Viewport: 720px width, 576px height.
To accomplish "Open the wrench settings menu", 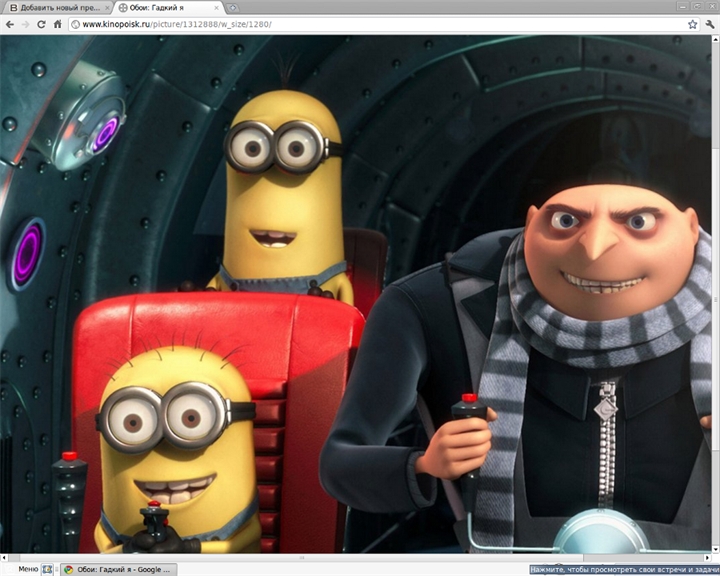I will click(710, 24).
